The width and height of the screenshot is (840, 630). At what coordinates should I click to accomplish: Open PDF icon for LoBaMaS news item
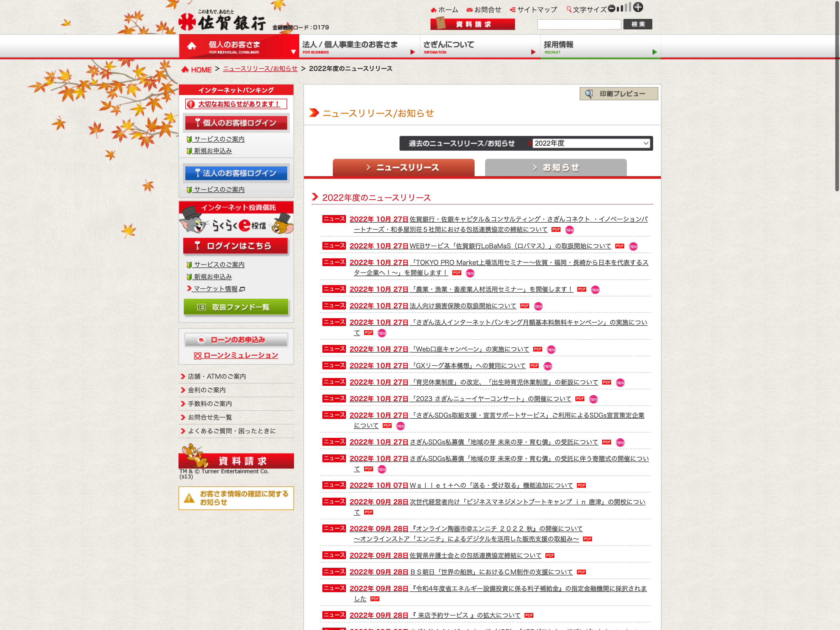click(619, 246)
